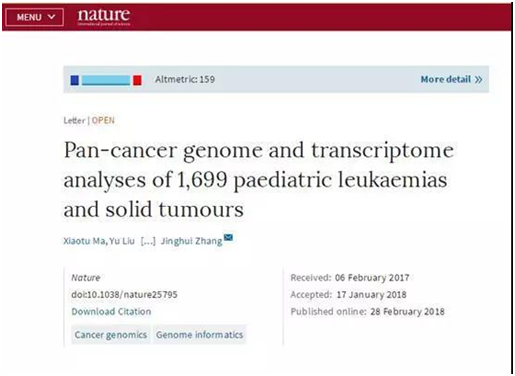Click the nature logo
Screen dimensions: 515x376
click(x=104, y=16)
